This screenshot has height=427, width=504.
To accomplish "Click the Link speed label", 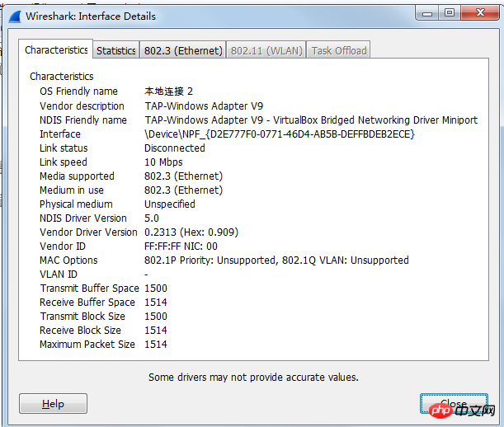I will pos(63,162).
